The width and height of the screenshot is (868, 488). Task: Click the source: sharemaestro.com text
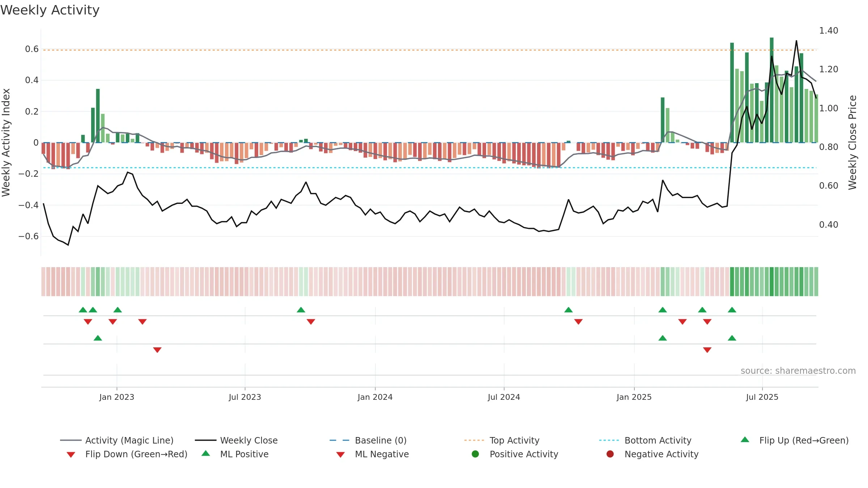(798, 371)
